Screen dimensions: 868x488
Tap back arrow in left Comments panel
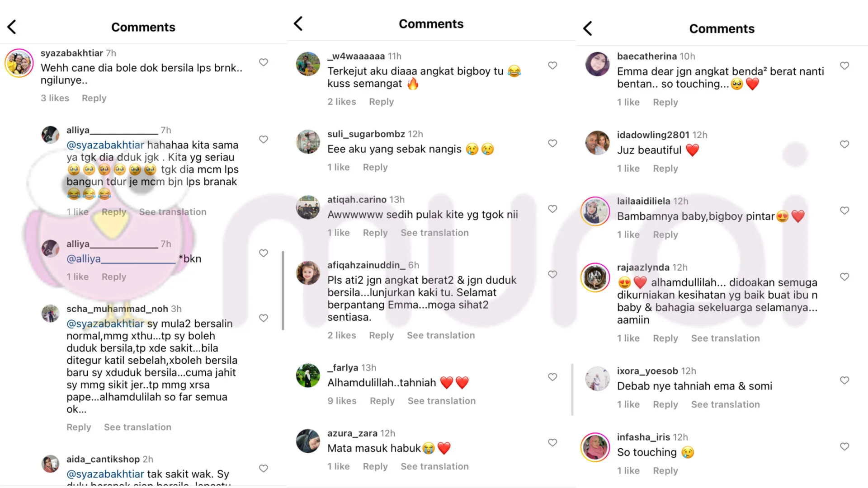(12, 27)
